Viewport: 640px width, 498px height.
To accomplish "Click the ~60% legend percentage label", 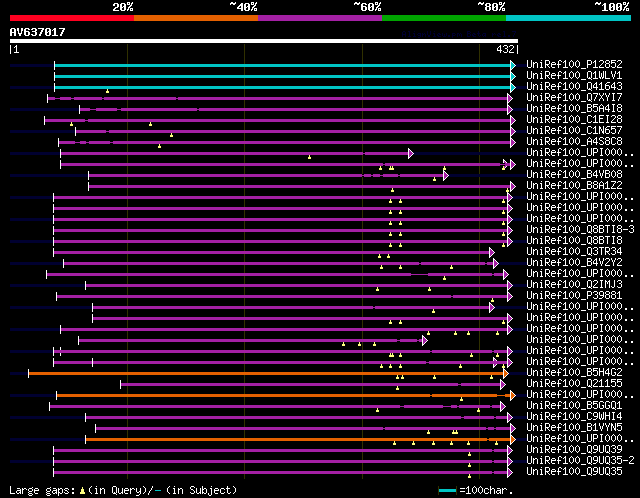I will [367, 7].
